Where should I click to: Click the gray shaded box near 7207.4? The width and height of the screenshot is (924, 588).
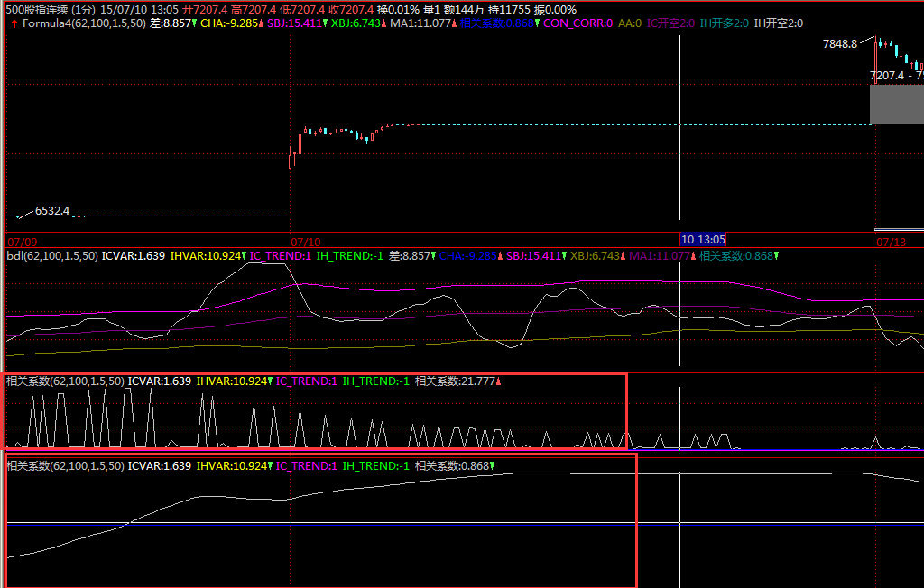[x=896, y=104]
